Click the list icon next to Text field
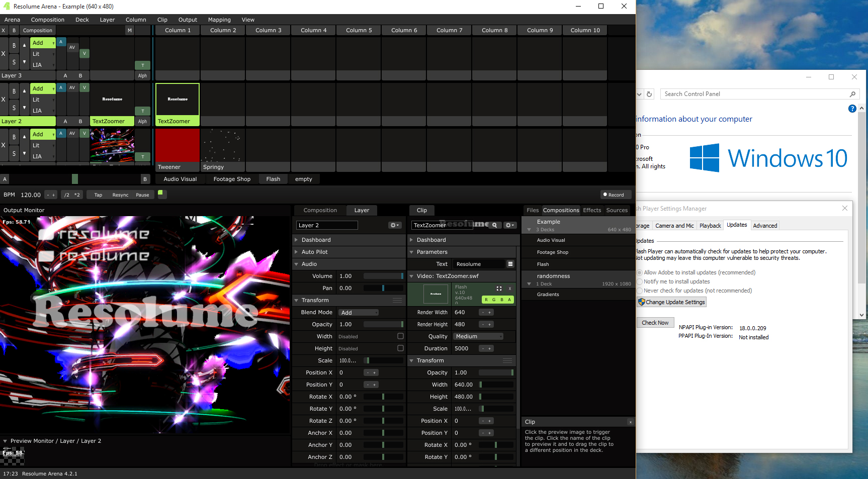 point(510,264)
